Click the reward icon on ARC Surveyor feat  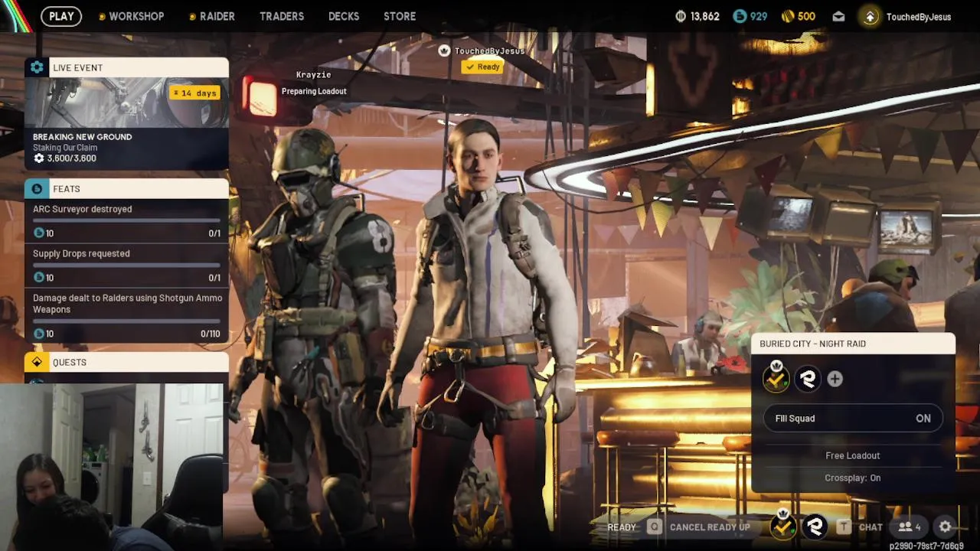pyautogui.click(x=39, y=233)
